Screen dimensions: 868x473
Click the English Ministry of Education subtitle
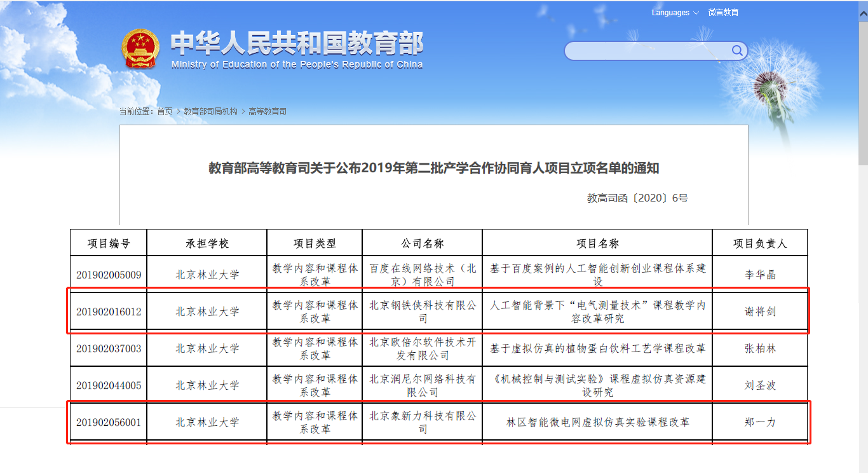[297, 65]
